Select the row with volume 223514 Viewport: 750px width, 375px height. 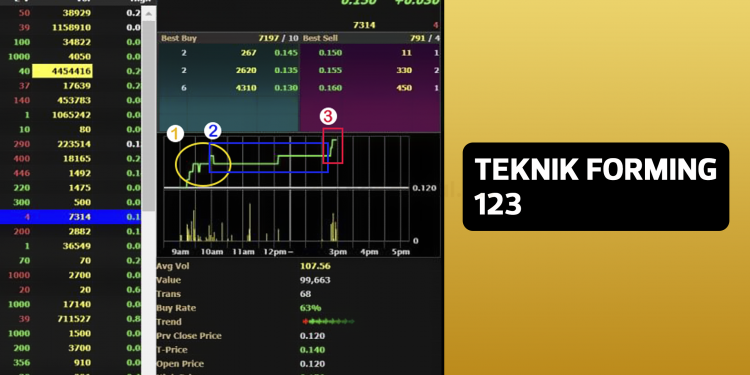click(71, 144)
